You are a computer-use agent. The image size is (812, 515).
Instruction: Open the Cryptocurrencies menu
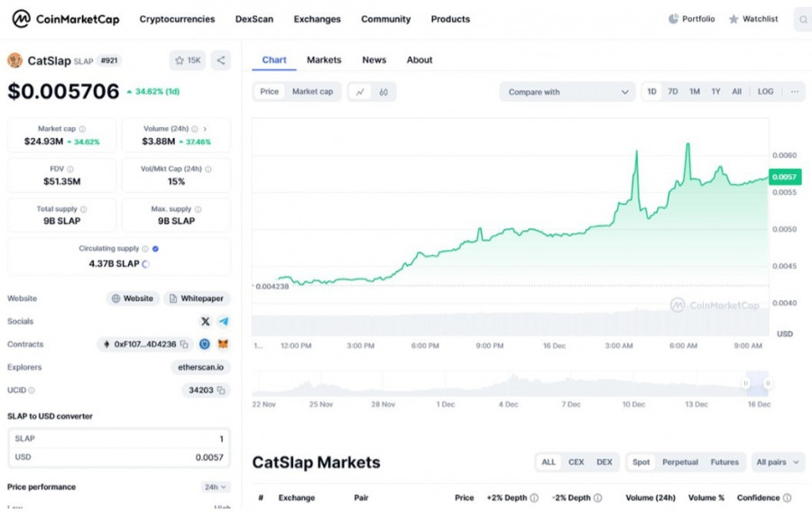click(177, 19)
